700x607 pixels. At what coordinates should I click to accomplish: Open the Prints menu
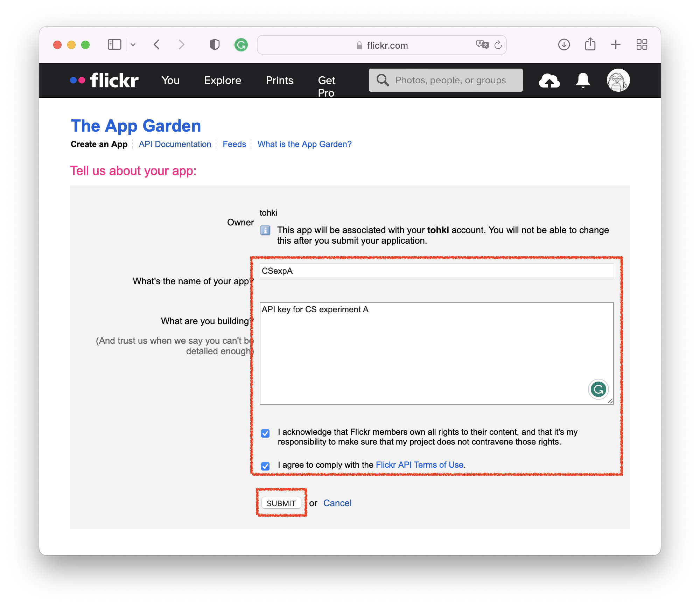[279, 81]
